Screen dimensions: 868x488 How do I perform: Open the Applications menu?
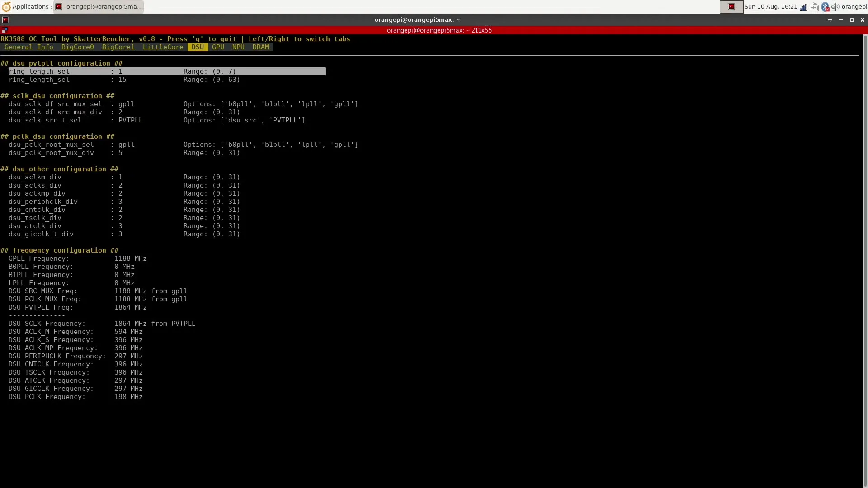tap(30, 7)
